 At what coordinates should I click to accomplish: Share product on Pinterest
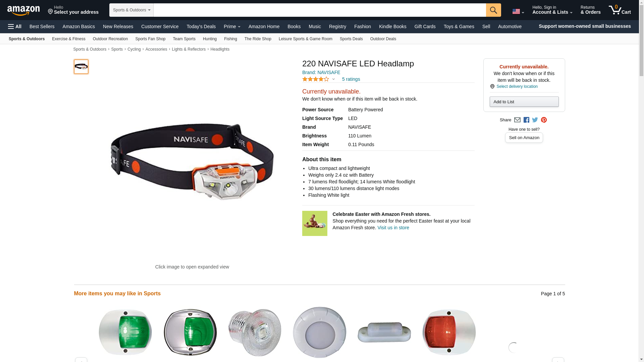[544, 120]
